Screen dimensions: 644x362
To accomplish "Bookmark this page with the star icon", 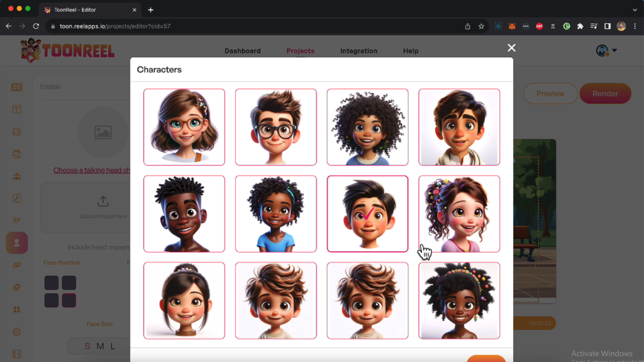I will 481,26.
